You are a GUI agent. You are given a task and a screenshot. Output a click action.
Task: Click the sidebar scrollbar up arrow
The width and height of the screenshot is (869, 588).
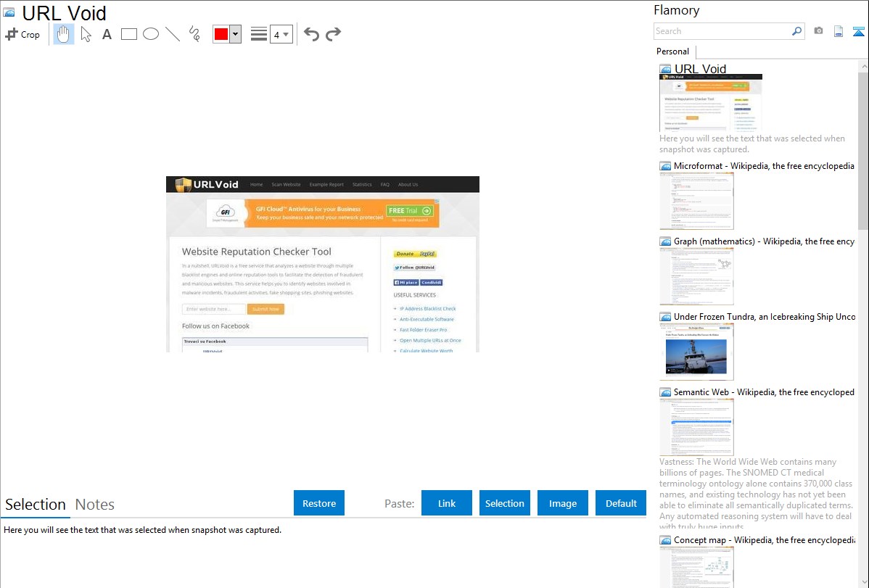[x=863, y=66]
